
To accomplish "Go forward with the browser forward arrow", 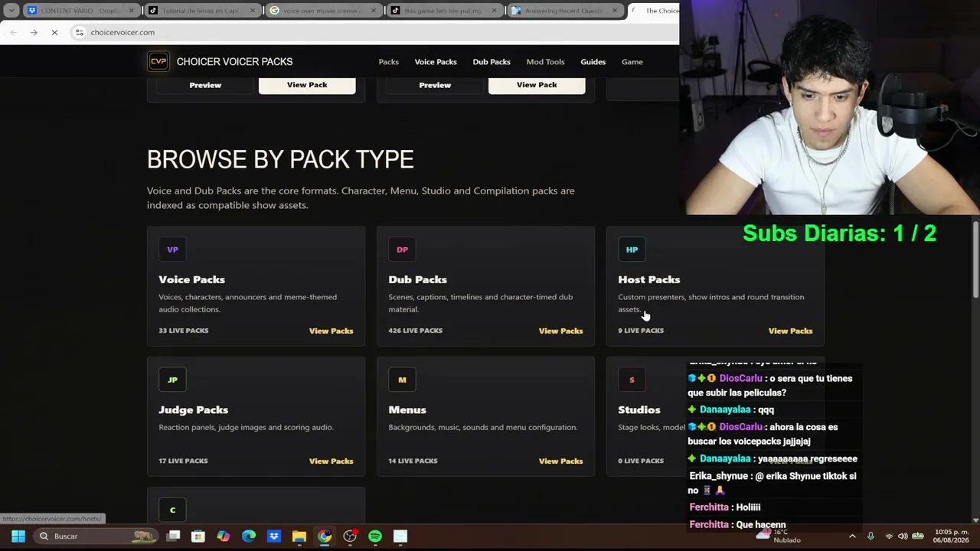I will coord(34,32).
